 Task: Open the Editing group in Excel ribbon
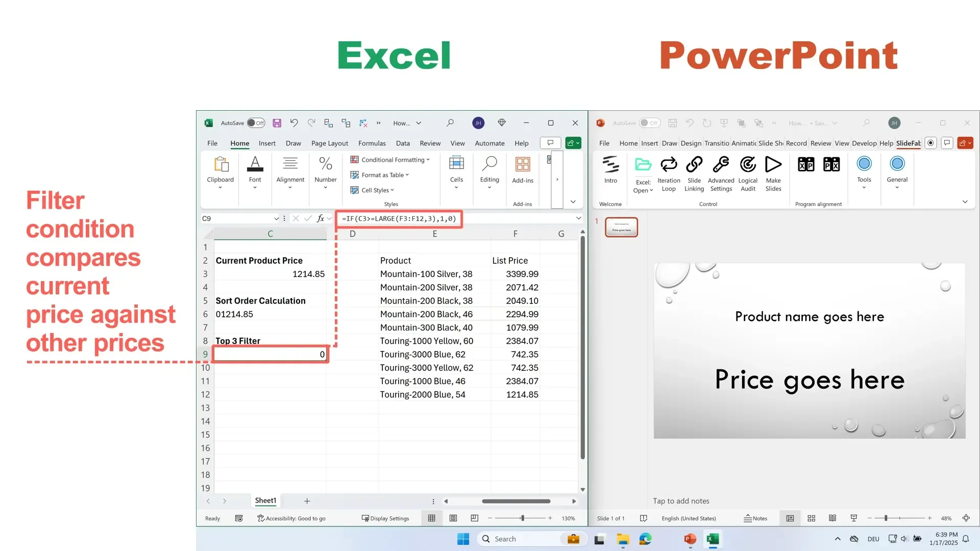pos(489,172)
